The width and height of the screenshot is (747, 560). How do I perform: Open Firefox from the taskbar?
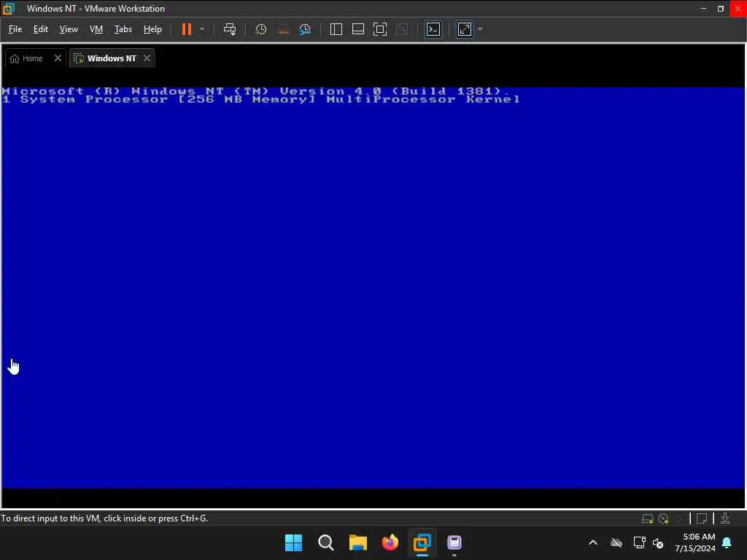pos(390,542)
